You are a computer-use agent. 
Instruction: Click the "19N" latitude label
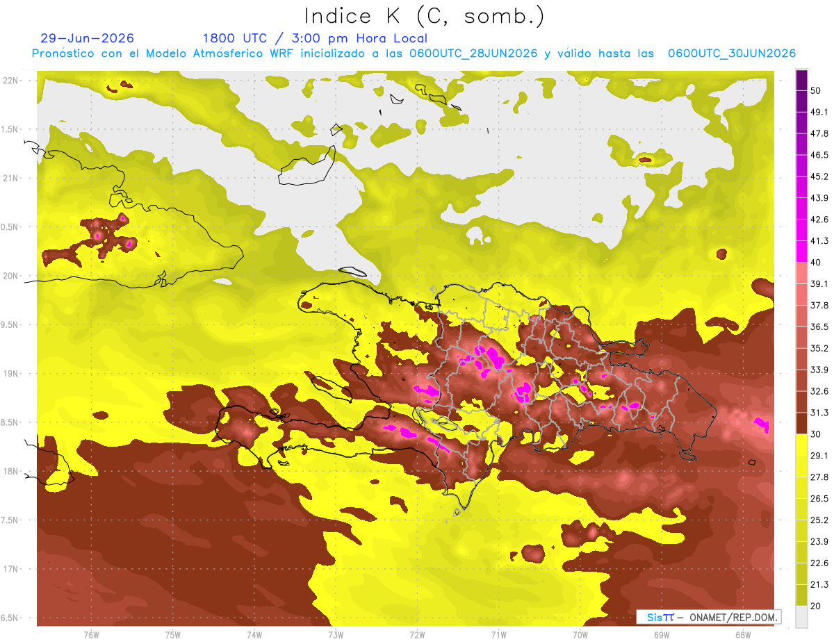(x=11, y=373)
